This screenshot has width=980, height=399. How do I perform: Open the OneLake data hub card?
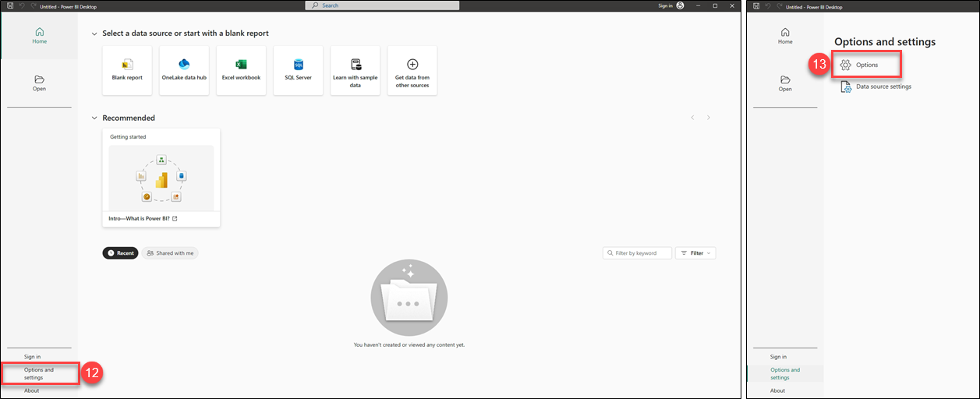(184, 70)
